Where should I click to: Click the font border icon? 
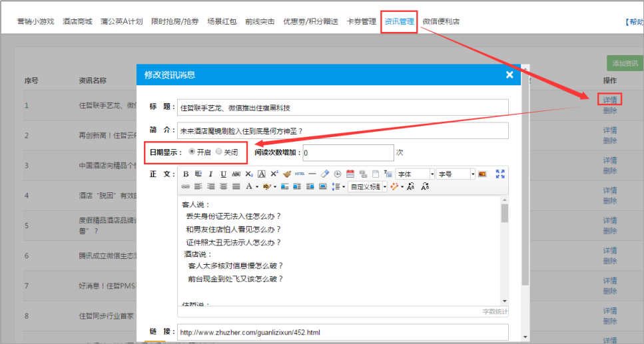click(x=262, y=174)
